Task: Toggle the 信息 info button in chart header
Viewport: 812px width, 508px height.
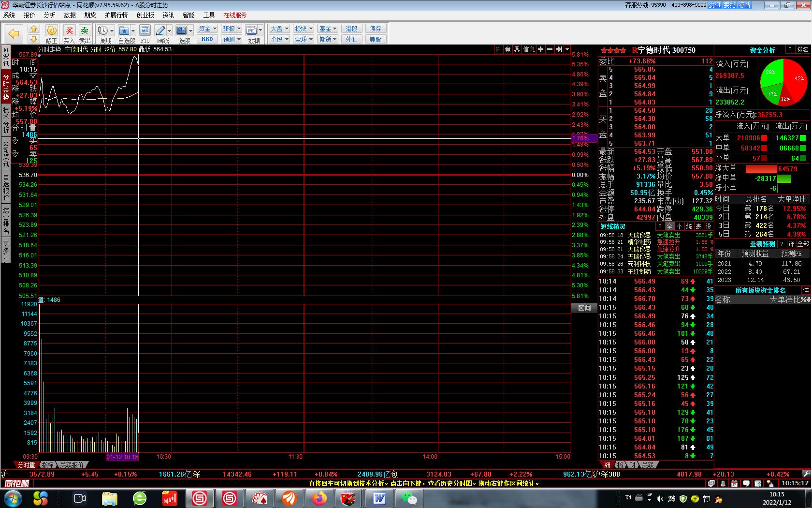Action: [529, 49]
